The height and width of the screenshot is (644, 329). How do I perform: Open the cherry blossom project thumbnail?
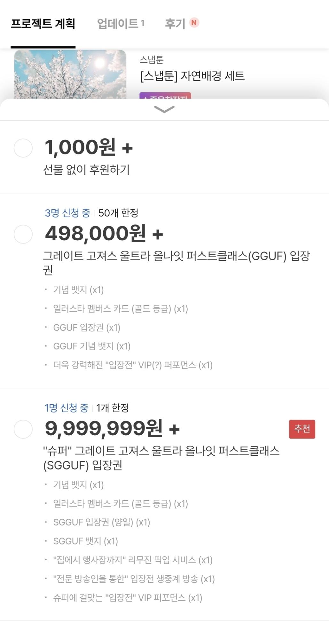70,74
